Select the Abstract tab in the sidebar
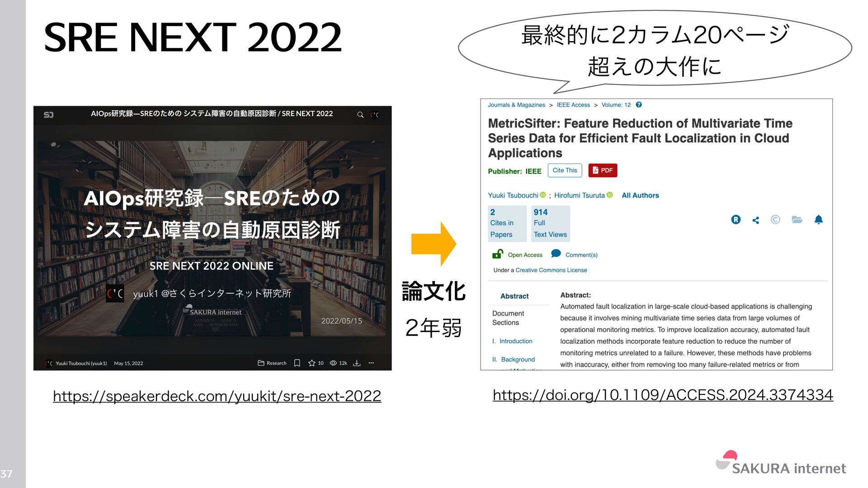The width and height of the screenshot is (868, 488). pos(514,296)
